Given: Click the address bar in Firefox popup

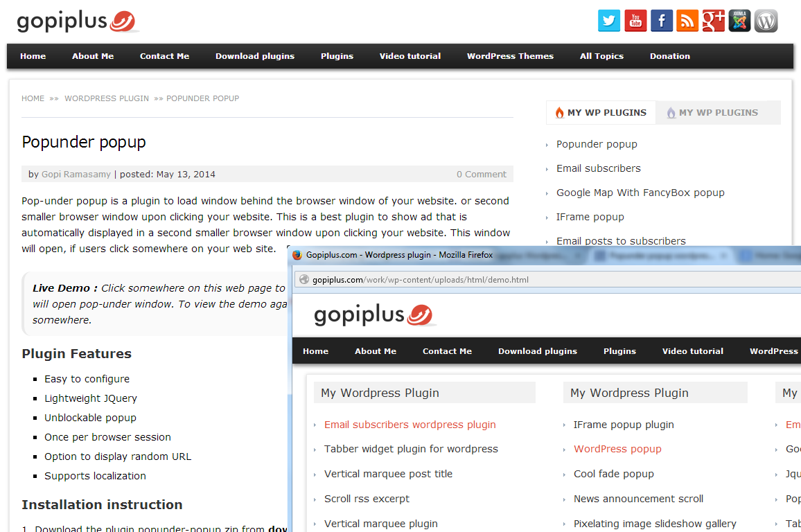Looking at the screenshot, I should (x=547, y=279).
